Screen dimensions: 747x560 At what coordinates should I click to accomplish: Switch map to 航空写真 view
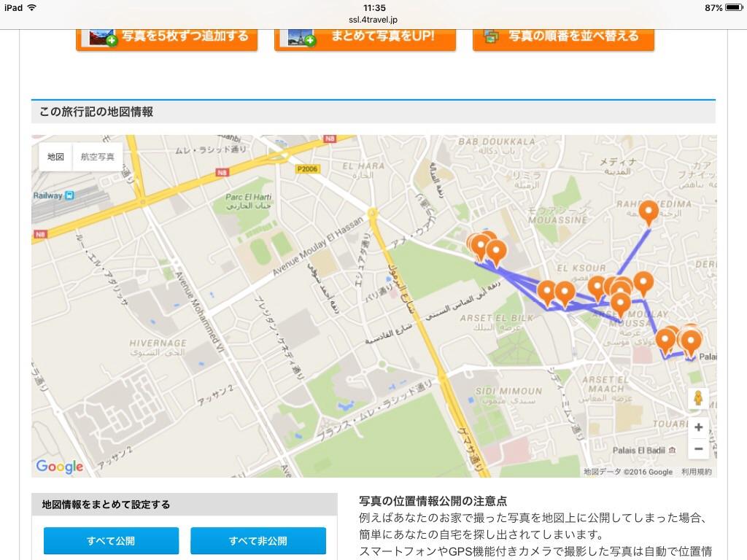(97, 157)
